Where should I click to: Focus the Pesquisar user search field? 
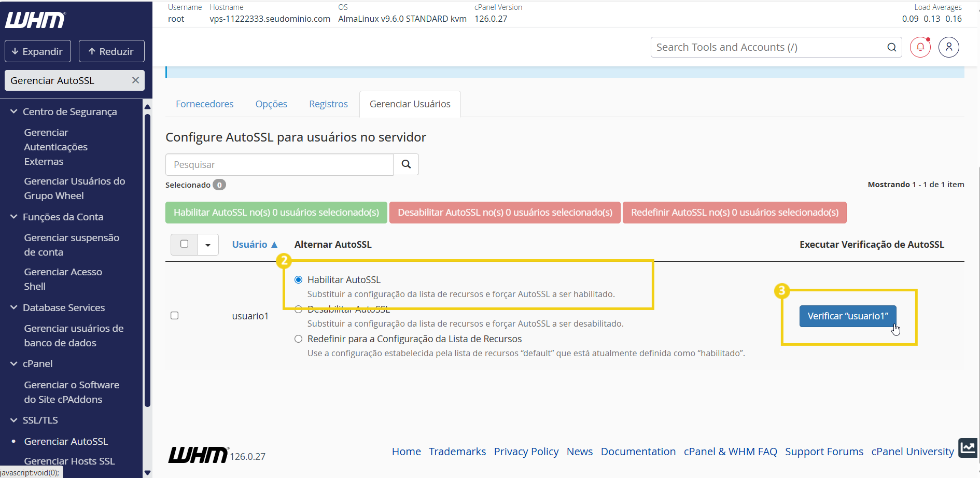279,164
